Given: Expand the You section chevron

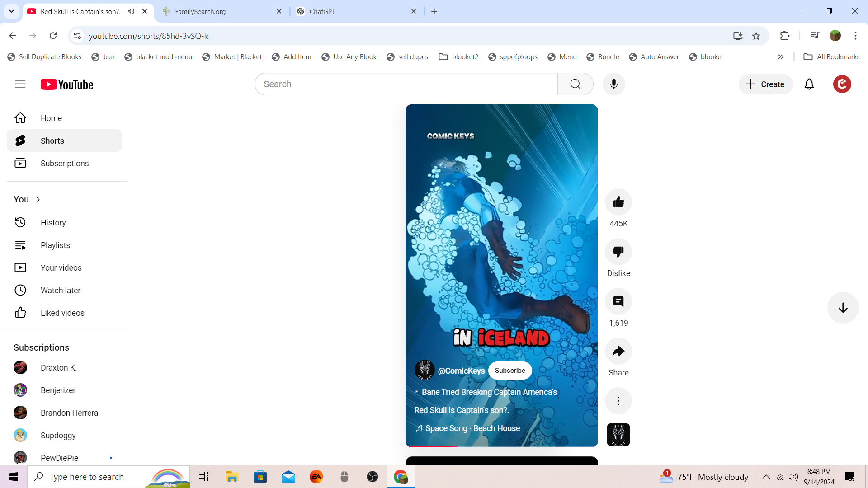Looking at the screenshot, I should pyautogui.click(x=38, y=200).
